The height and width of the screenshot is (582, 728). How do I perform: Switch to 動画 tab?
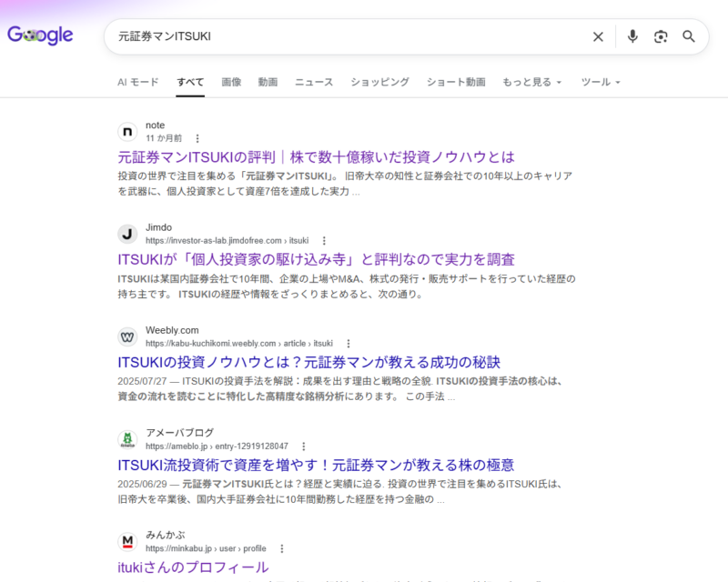[268, 82]
